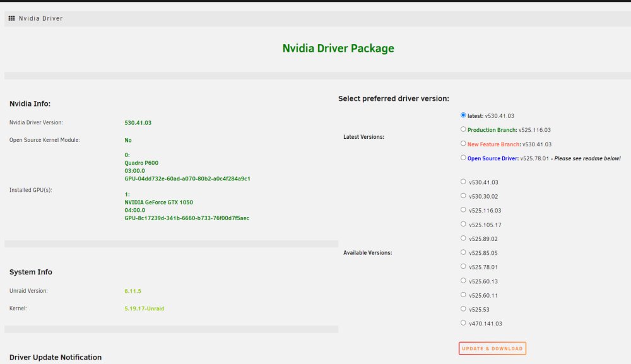631x364 pixels.
Task: Click the grid icon beside Nvidia Driver
Action: 11,18
